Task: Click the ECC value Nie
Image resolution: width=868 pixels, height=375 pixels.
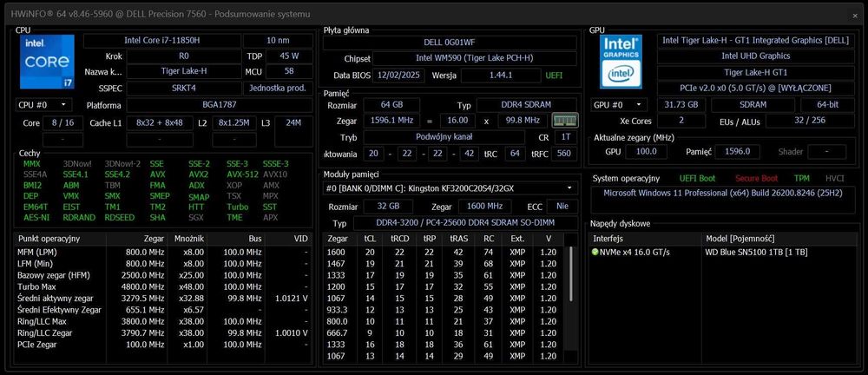Action: coord(562,207)
